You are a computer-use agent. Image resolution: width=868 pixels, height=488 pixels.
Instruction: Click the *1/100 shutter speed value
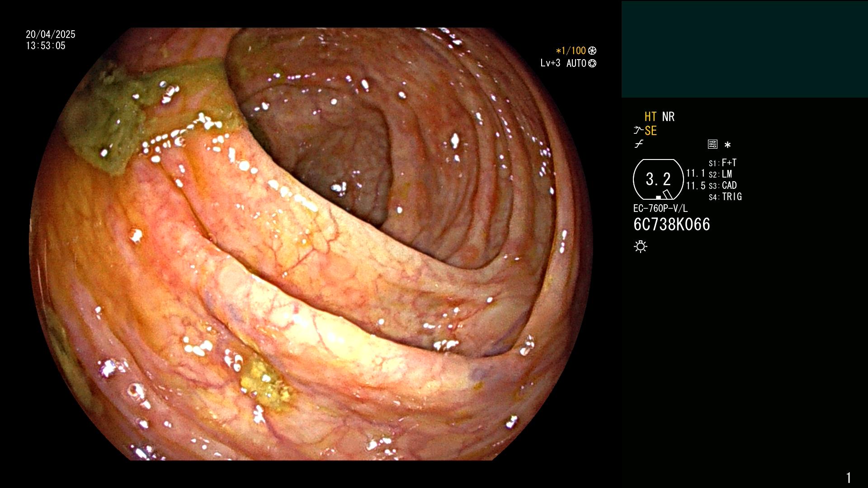point(571,51)
